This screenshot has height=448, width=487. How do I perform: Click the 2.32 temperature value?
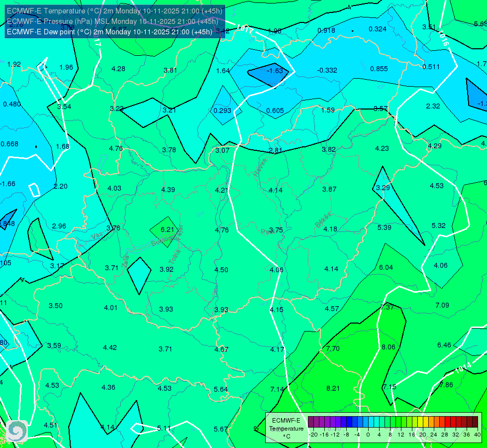click(433, 106)
